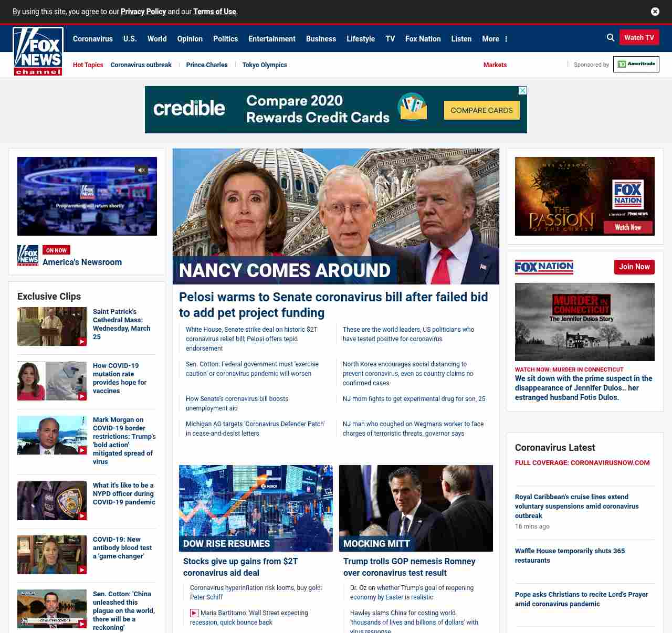Click Compare Cards in the ad
This screenshot has height=633, width=672.
[x=481, y=110]
